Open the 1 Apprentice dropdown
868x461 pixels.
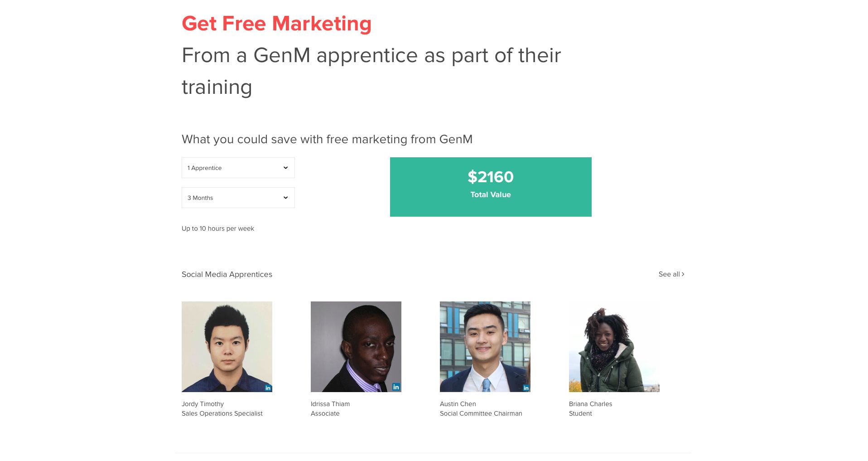(x=238, y=168)
